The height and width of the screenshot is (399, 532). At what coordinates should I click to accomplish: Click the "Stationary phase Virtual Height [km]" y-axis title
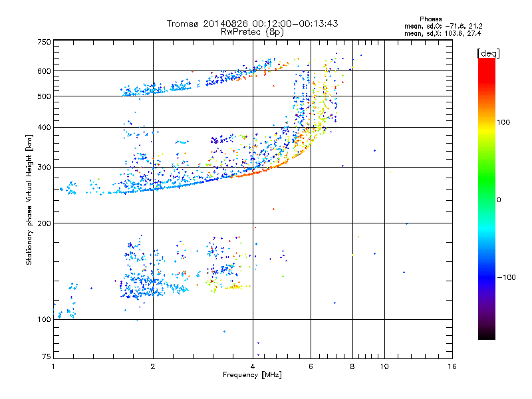(29, 200)
